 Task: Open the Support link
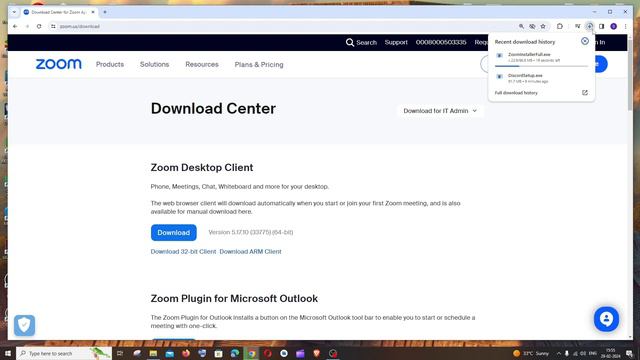point(396,42)
